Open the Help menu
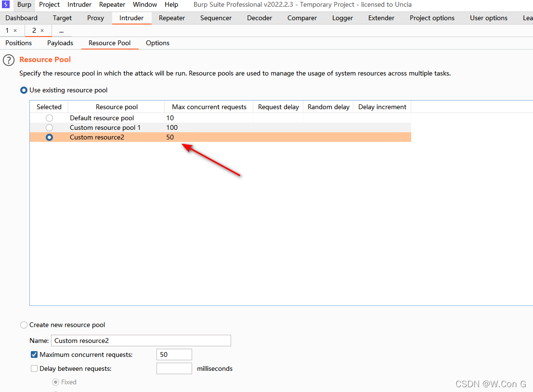 pos(171,4)
